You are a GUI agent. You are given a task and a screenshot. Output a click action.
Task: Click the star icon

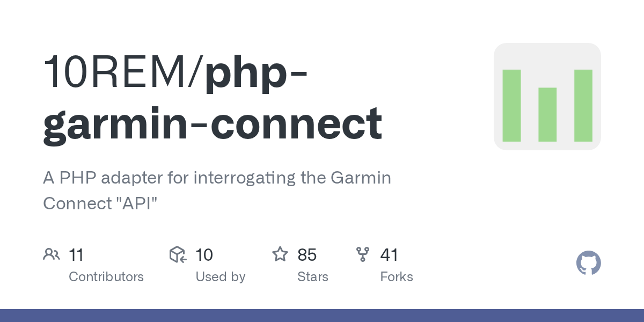tap(280, 254)
